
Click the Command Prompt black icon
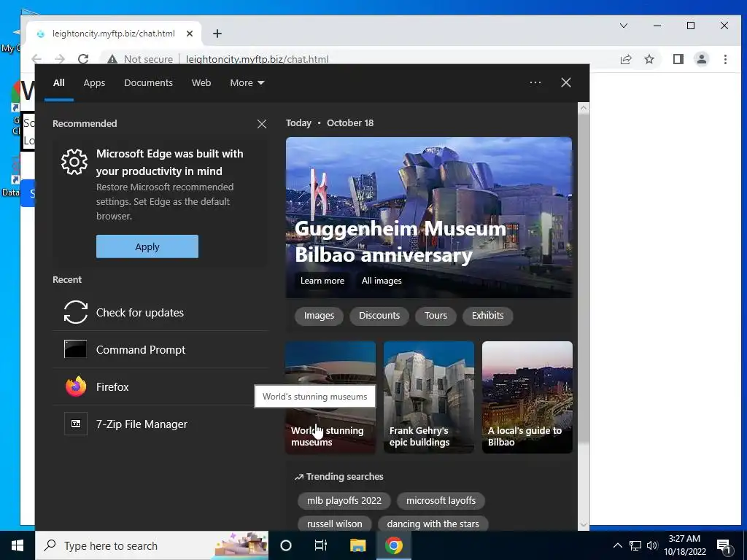tap(76, 349)
